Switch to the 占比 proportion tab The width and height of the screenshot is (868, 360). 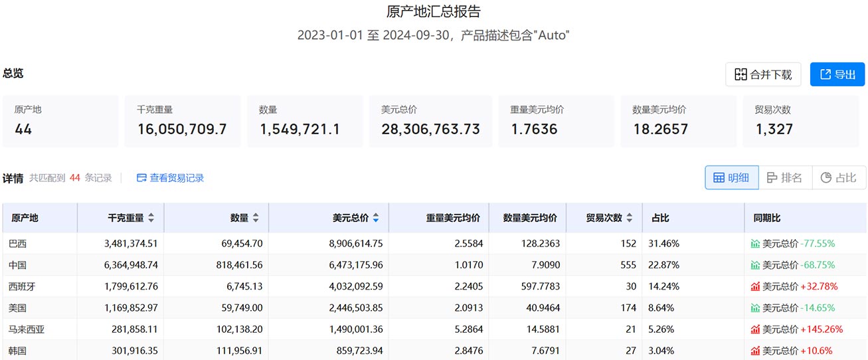[839, 178]
